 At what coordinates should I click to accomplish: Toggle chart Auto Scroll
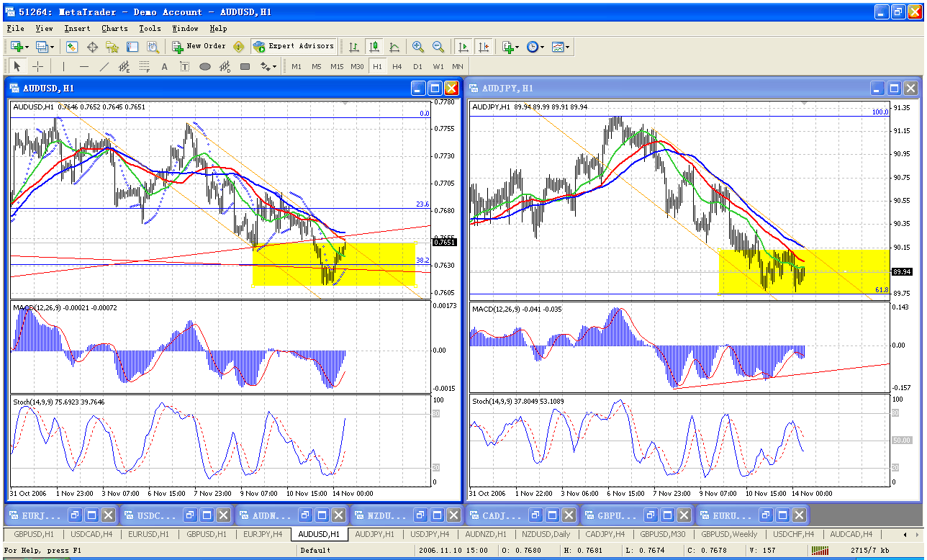point(463,47)
